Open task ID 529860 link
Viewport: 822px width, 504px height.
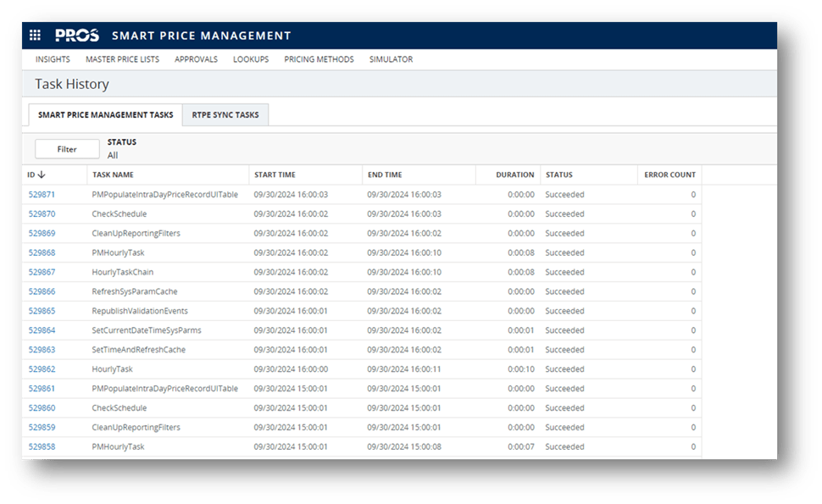tap(42, 407)
